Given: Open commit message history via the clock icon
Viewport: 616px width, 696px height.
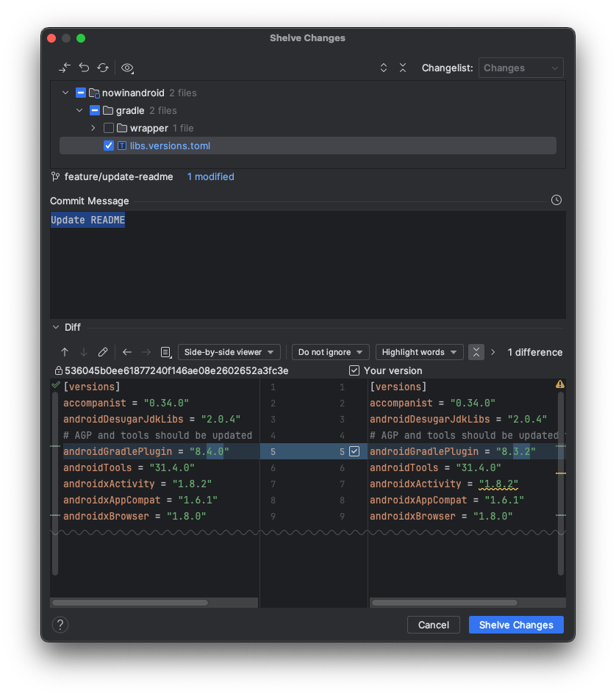Looking at the screenshot, I should click(x=556, y=199).
